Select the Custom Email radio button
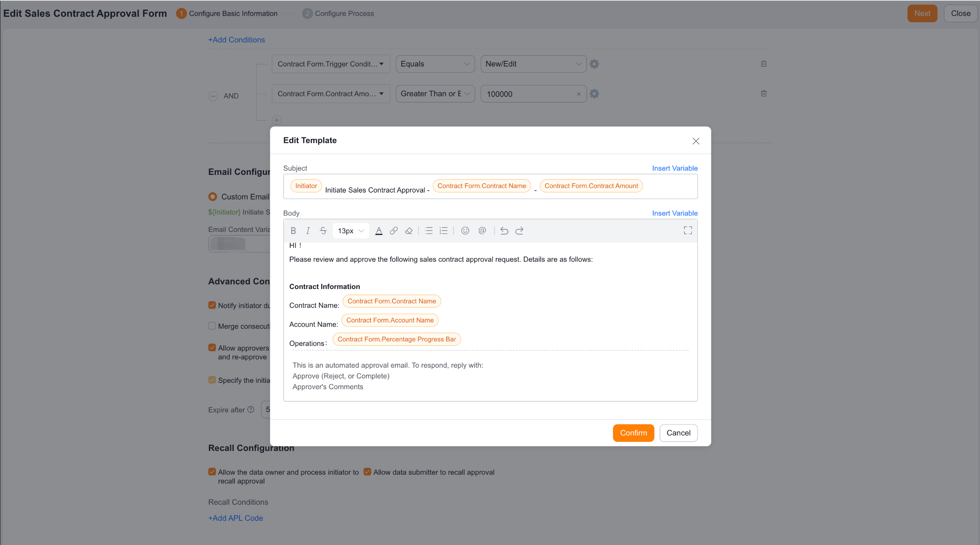 [x=213, y=197]
